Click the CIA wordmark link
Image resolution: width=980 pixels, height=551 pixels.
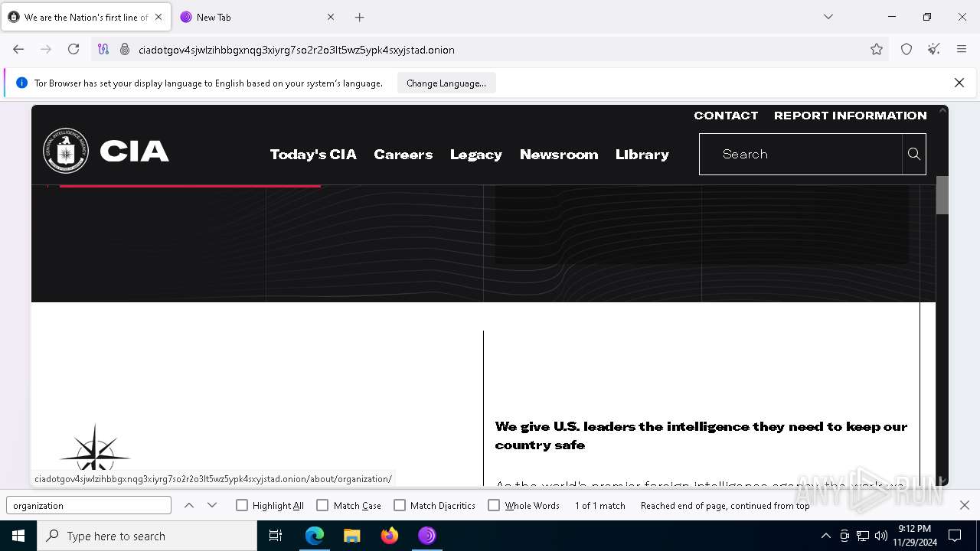pos(134,152)
